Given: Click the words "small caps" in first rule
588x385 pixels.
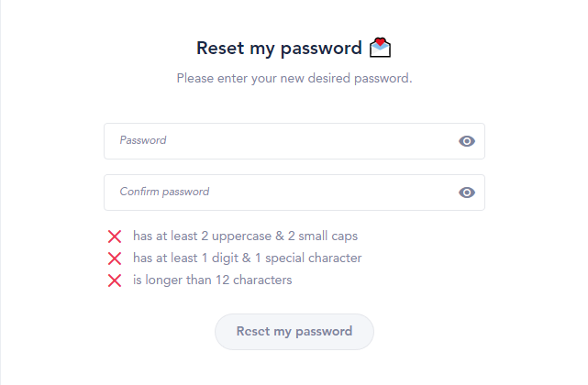Looking at the screenshot, I should 328,236.
